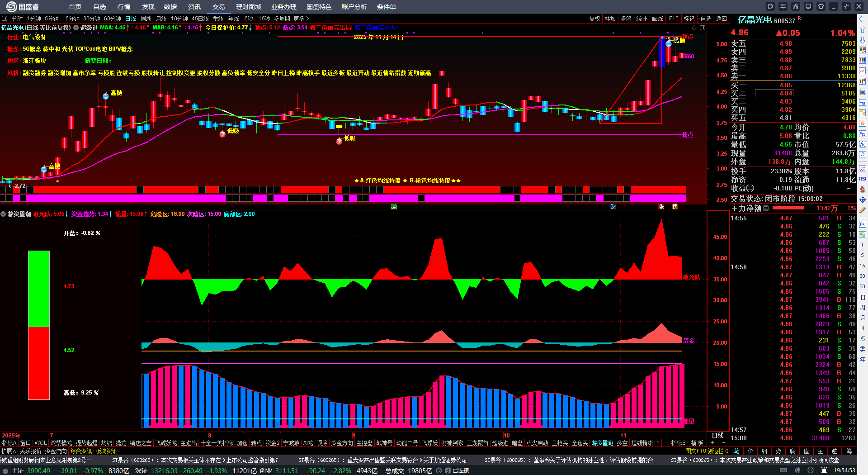Screen dimensions: 868x475
Task: Open the 交易 menu
Action: tap(219, 7)
